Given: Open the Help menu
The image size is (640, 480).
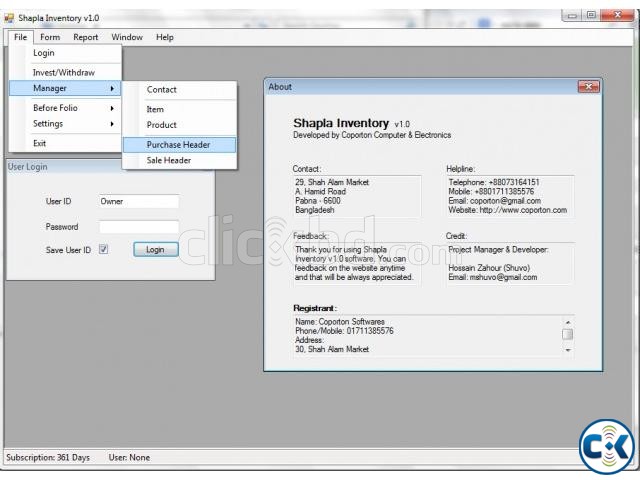Looking at the screenshot, I should click(x=165, y=37).
